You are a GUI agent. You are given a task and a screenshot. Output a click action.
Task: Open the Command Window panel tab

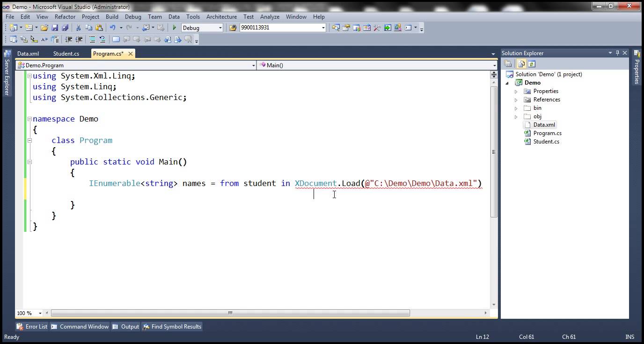80,326
